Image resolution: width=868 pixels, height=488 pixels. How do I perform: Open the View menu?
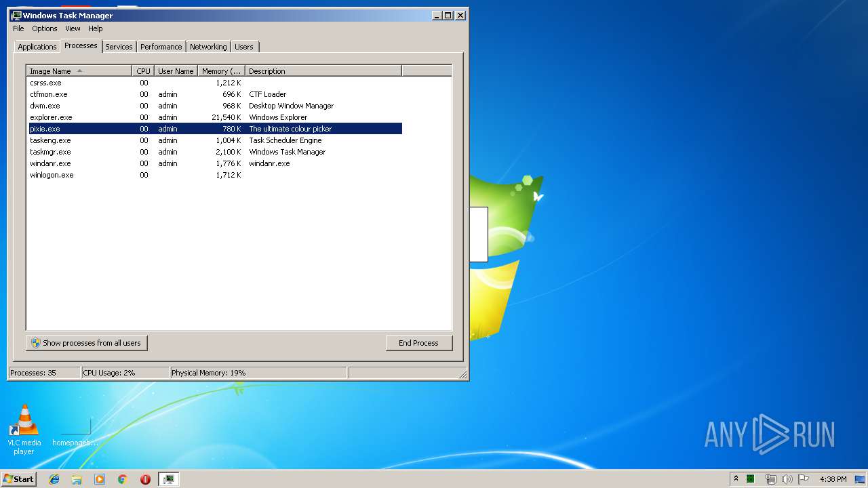pyautogui.click(x=73, y=28)
